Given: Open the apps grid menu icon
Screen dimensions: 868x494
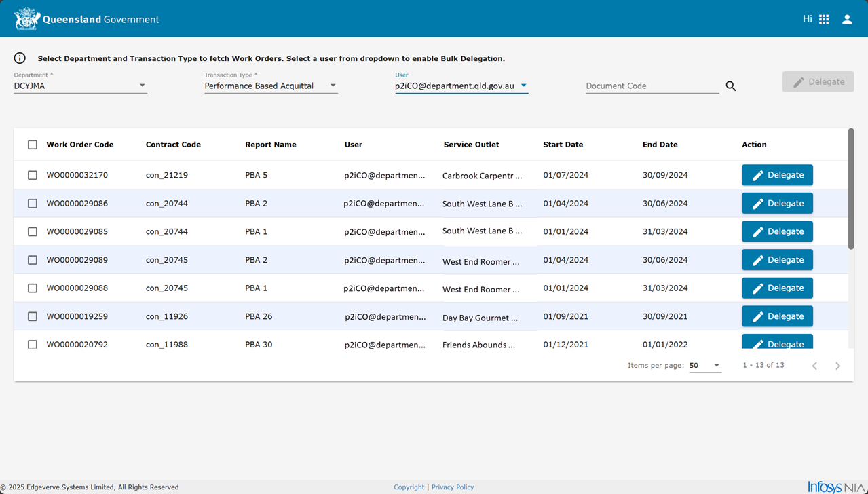Looking at the screenshot, I should [824, 20].
